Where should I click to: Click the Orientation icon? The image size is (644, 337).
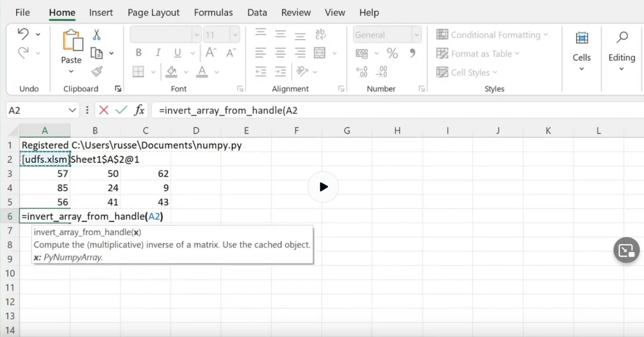point(302,71)
